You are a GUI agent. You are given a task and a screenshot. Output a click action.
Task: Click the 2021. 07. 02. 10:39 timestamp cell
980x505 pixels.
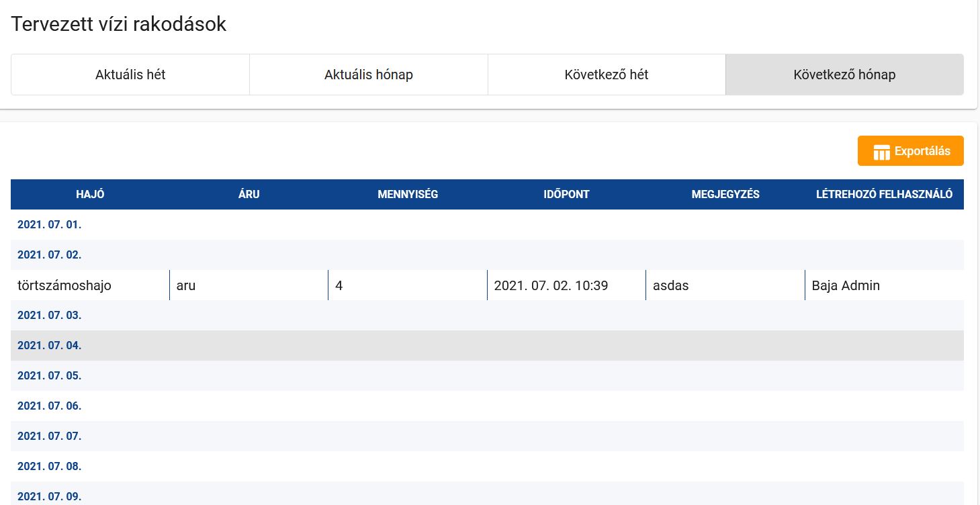[551, 285]
